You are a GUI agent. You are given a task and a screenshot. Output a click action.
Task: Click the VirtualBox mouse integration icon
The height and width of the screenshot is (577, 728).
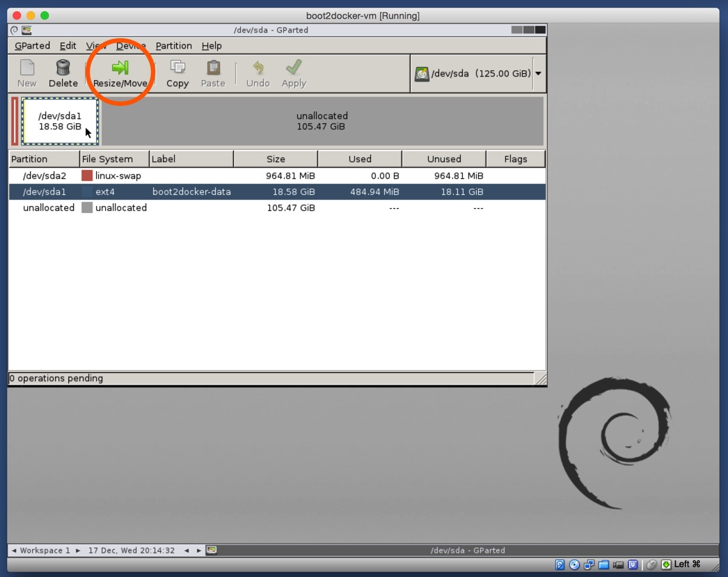pyautogui.click(x=652, y=564)
